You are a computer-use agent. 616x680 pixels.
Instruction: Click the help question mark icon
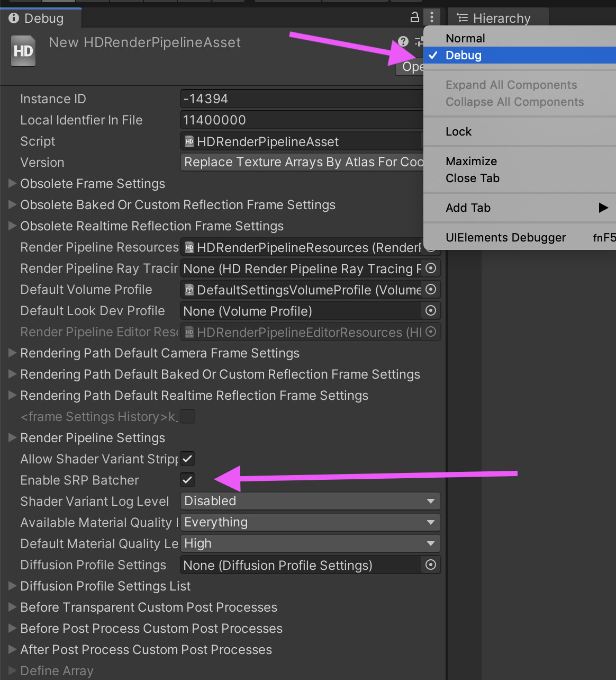click(403, 41)
